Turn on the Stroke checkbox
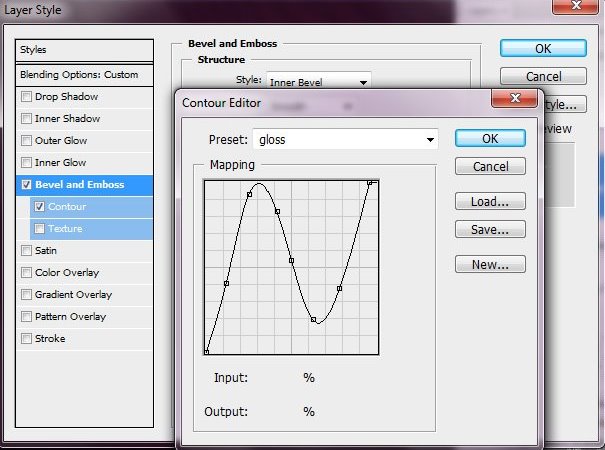The image size is (605, 450). [x=27, y=339]
